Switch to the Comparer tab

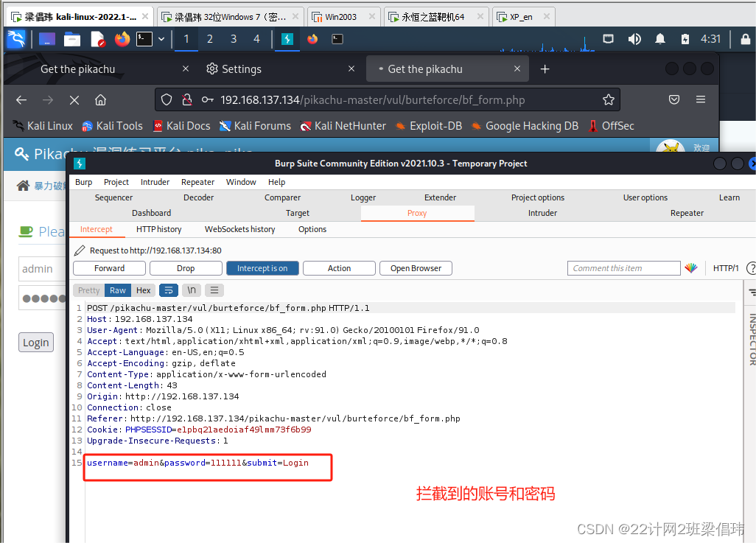(x=282, y=197)
